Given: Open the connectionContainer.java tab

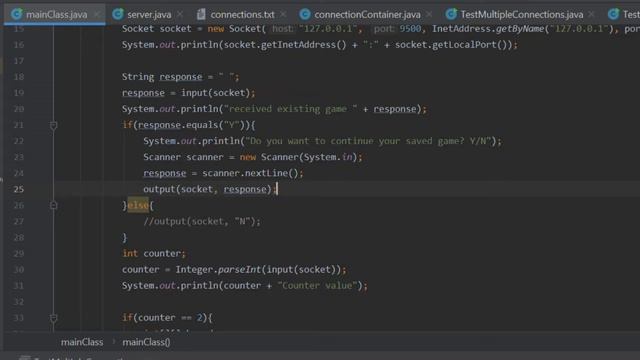Looking at the screenshot, I should (367, 15).
